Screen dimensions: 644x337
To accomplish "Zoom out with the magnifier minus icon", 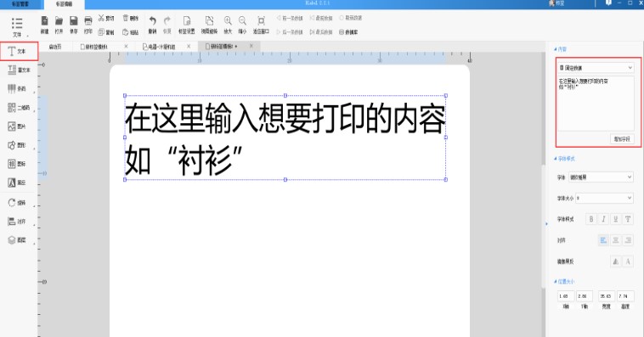I will pos(242,25).
